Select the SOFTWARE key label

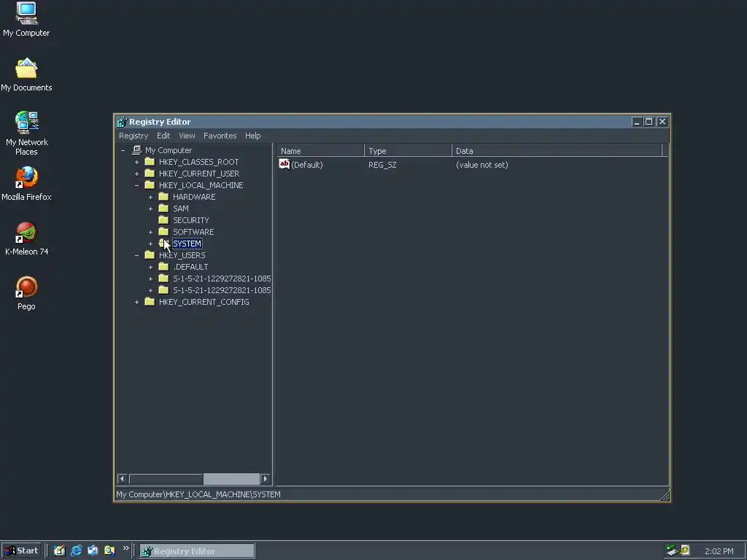point(193,232)
